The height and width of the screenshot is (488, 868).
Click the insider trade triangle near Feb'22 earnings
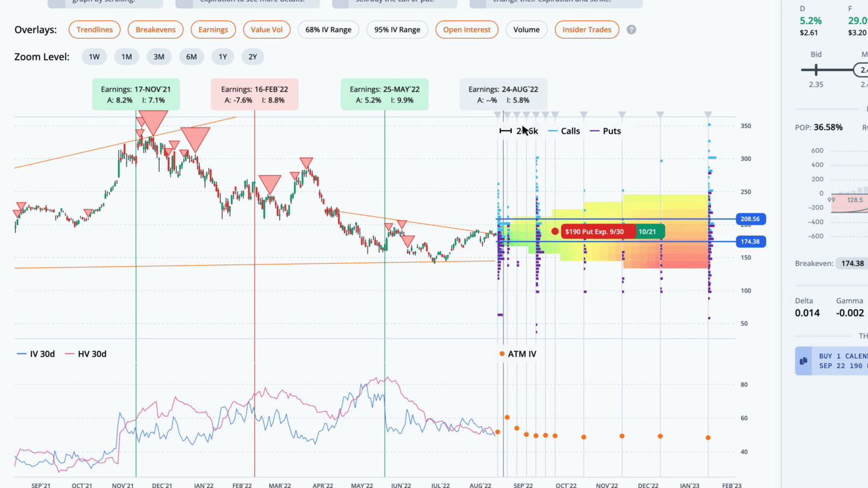click(x=269, y=183)
